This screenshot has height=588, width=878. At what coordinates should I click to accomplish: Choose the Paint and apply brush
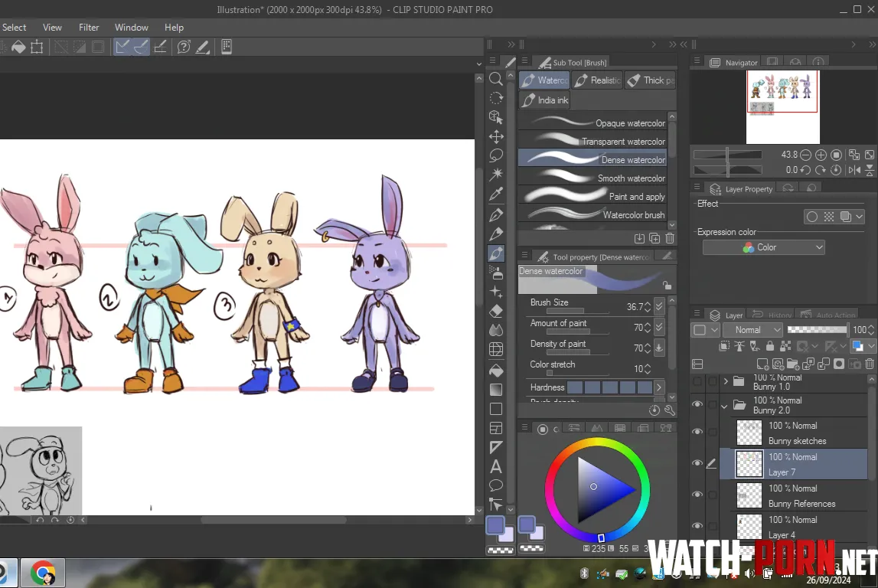pyautogui.click(x=592, y=197)
